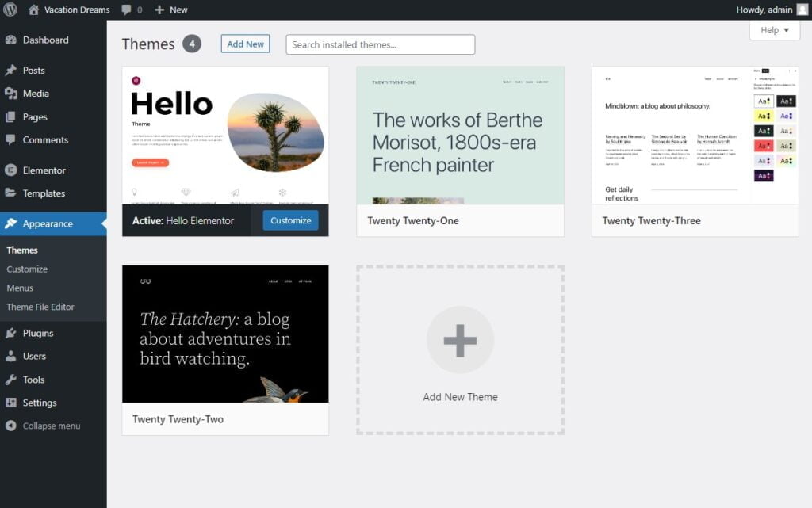Image resolution: width=812 pixels, height=508 pixels.
Task: Select the Twenty Twenty-Three theme thumbnail
Action: [695, 136]
